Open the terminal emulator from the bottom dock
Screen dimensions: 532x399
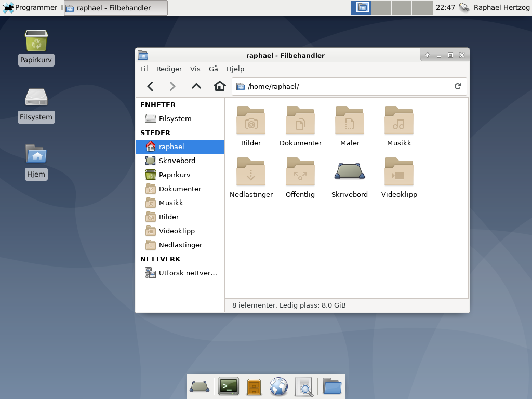[229, 387]
